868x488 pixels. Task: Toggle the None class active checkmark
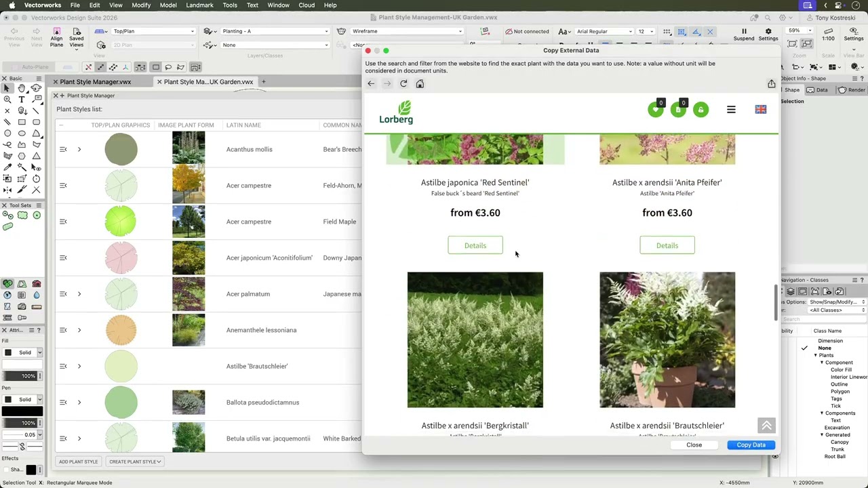pyautogui.click(x=804, y=348)
